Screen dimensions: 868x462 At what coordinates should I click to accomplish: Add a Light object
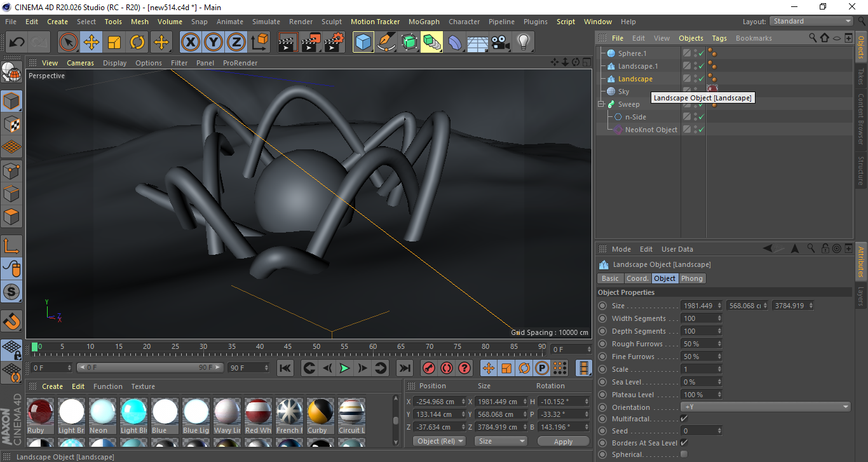coord(524,43)
